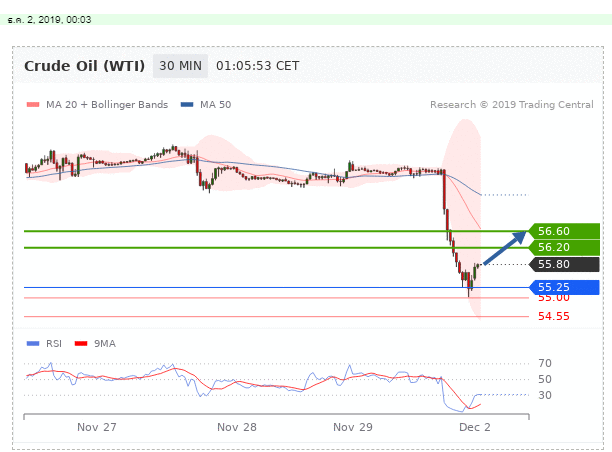The image size is (612, 452).
Task: Click the Nov 27 date axis label
Action: (x=97, y=427)
